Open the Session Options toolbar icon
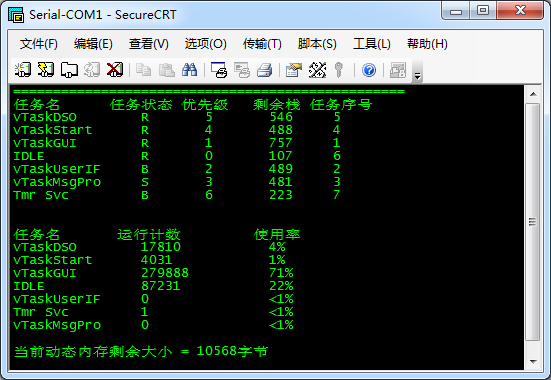The height and width of the screenshot is (380, 551). pos(294,70)
